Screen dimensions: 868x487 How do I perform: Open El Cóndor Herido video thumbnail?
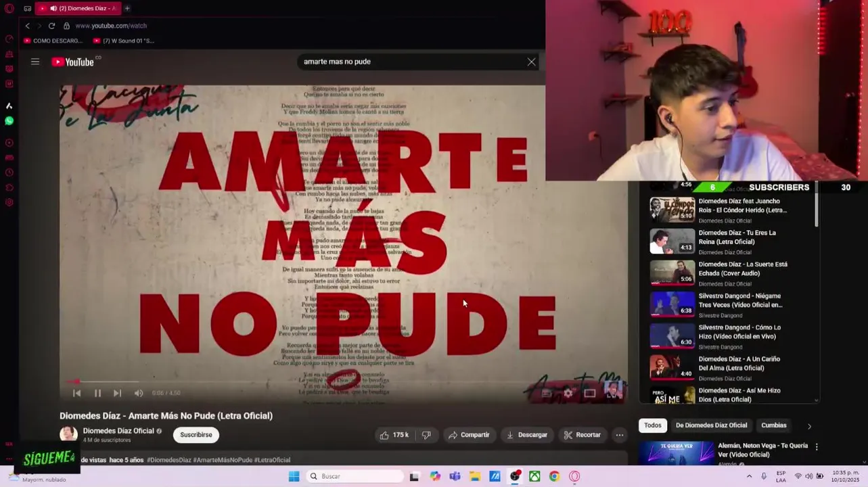(x=672, y=210)
